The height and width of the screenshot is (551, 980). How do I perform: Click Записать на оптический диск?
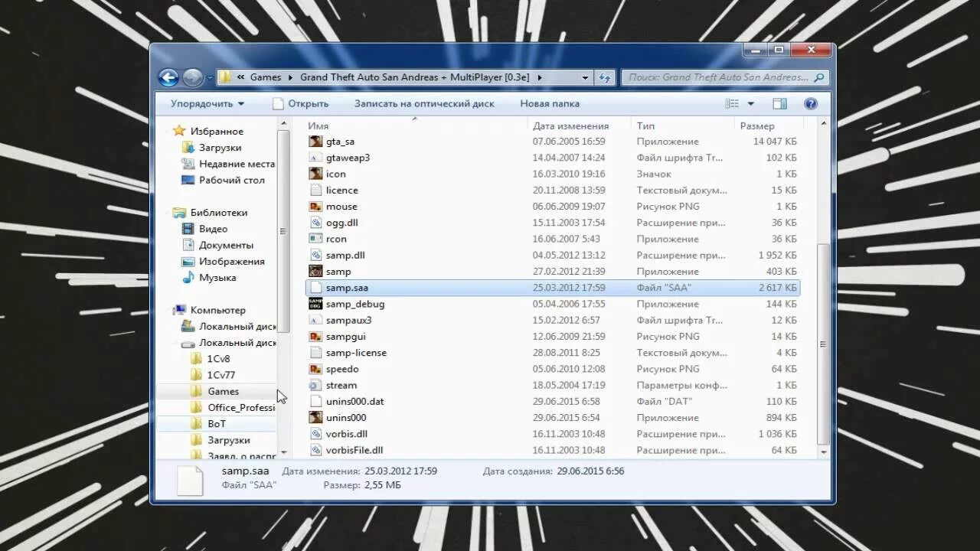coord(424,103)
